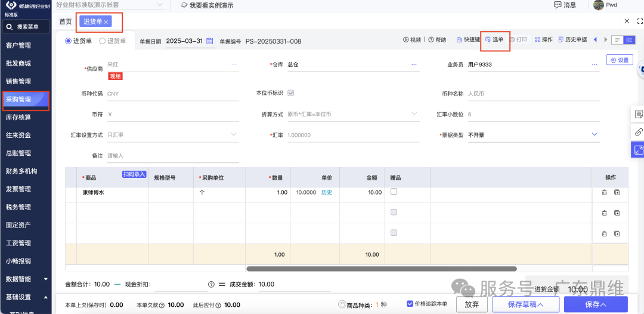Delete the 康师傅水 product row
The height and width of the screenshot is (314, 644).
click(604, 192)
